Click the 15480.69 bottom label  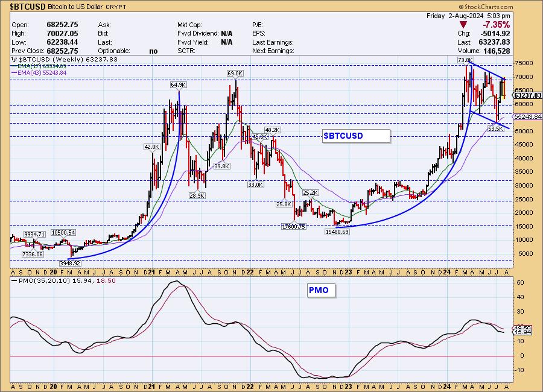337,232
